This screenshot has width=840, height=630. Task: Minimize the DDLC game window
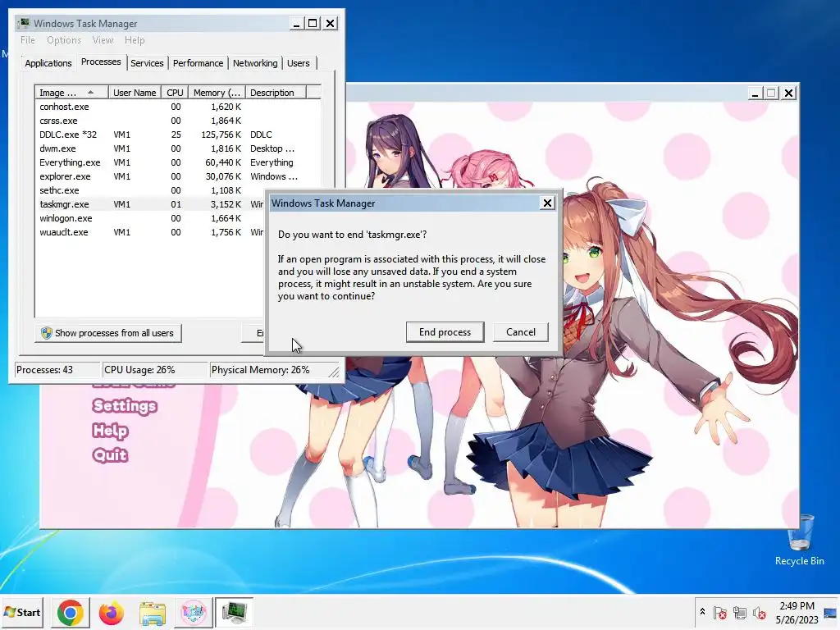(755, 94)
